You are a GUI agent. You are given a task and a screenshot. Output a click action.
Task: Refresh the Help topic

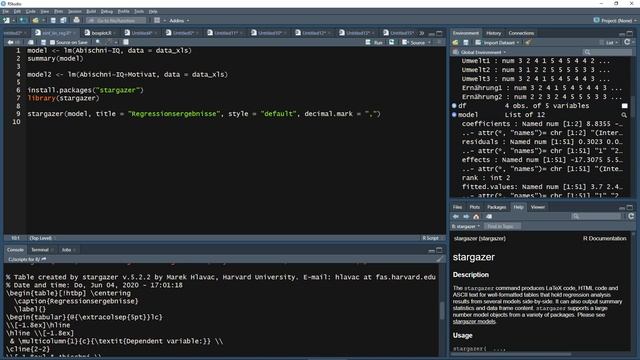coord(631,216)
